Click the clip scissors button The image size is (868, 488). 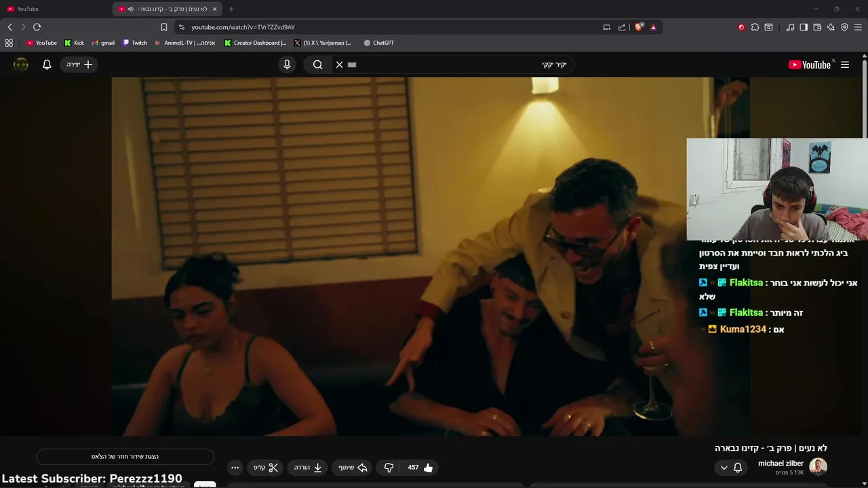point(266,468)
